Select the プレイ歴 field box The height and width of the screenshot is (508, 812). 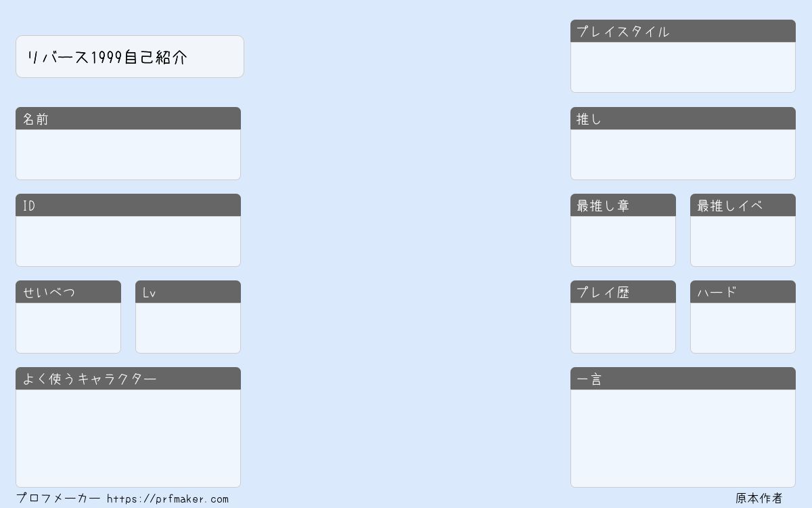[623, 328]
